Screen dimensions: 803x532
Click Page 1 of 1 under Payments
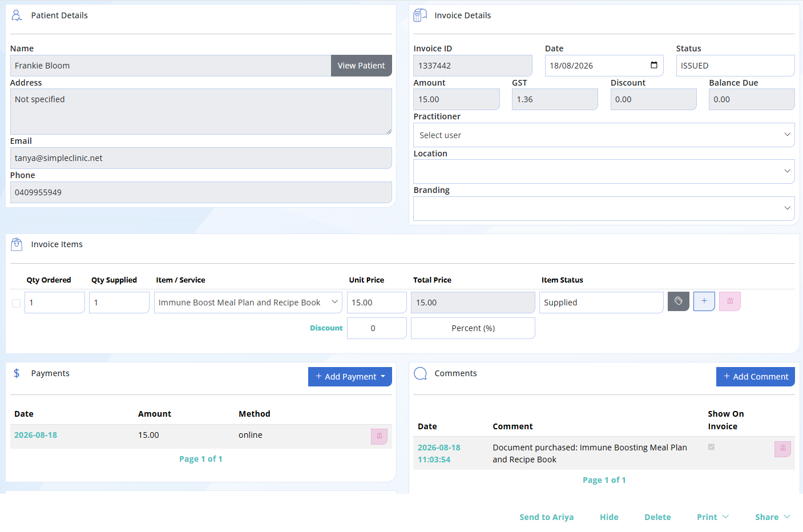click(201, 459)
